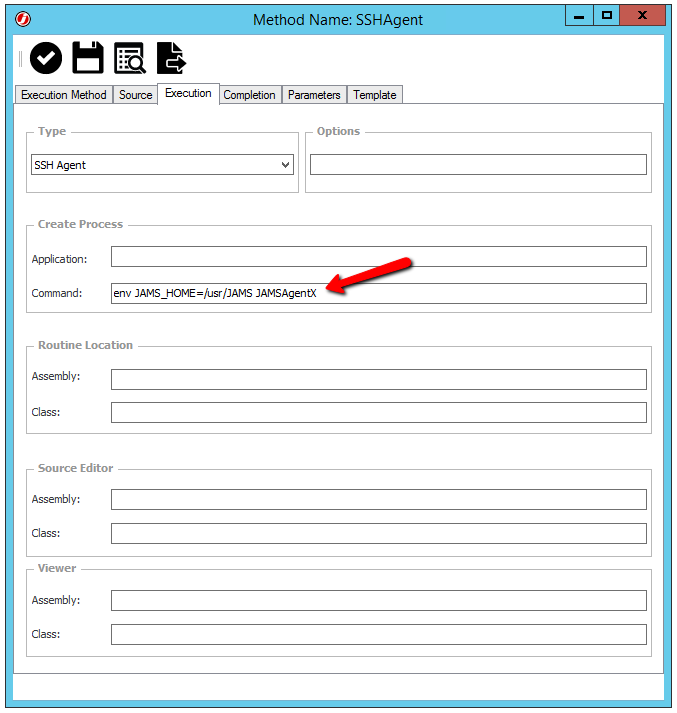Switch to the Execution Method tab

pyautogui.click(x=64, y=95)
